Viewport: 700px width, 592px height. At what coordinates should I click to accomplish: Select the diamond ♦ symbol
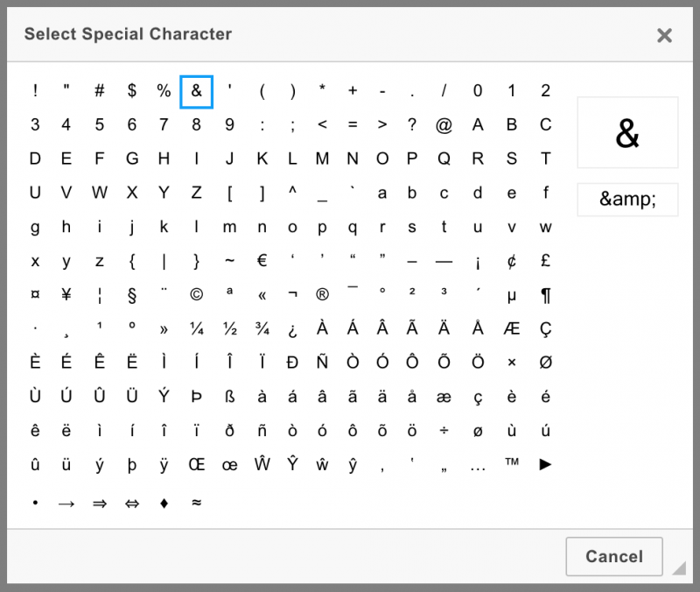coord(164,503)
